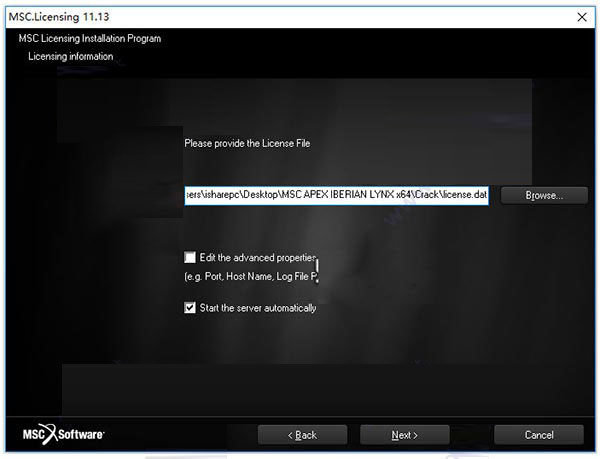Image resolution: width=600 pixels, height=459 pixels.
Task: Cancel the licensing installation
Action: pyautogui.click(x=539, y=435)
